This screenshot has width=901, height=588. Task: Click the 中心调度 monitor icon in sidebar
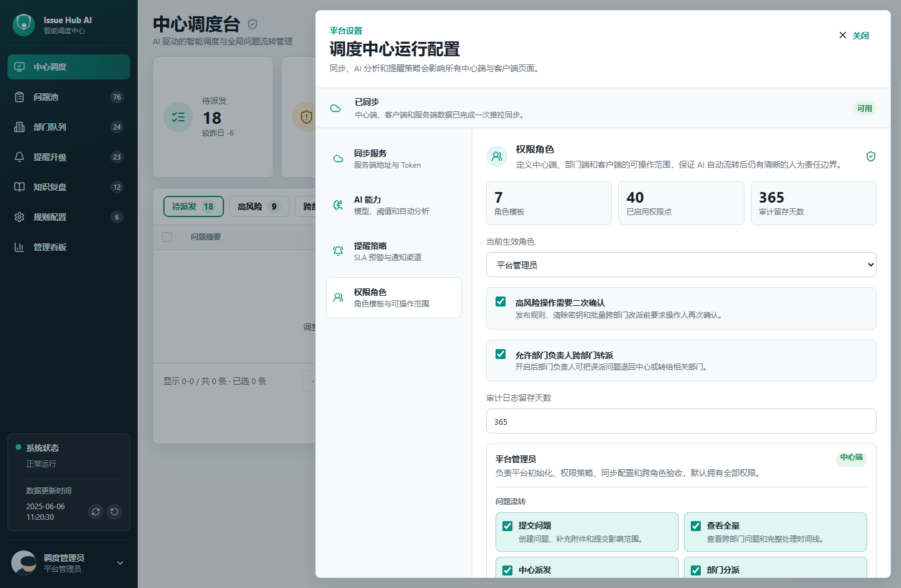(19, 67)
